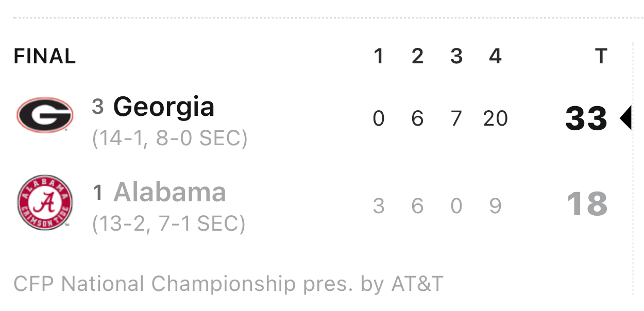Open the Alabama team name link

click(x=170, y=193)
